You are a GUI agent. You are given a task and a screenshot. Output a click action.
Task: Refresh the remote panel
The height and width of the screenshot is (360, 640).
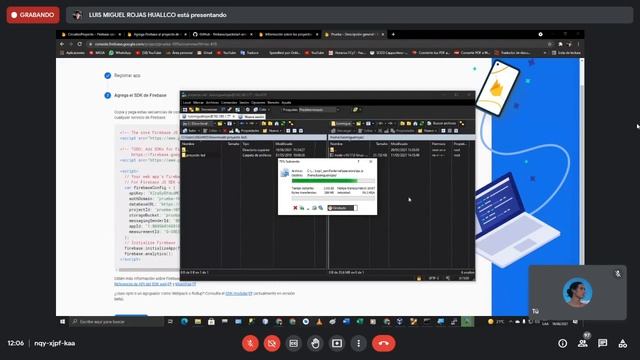coord(422,123)
